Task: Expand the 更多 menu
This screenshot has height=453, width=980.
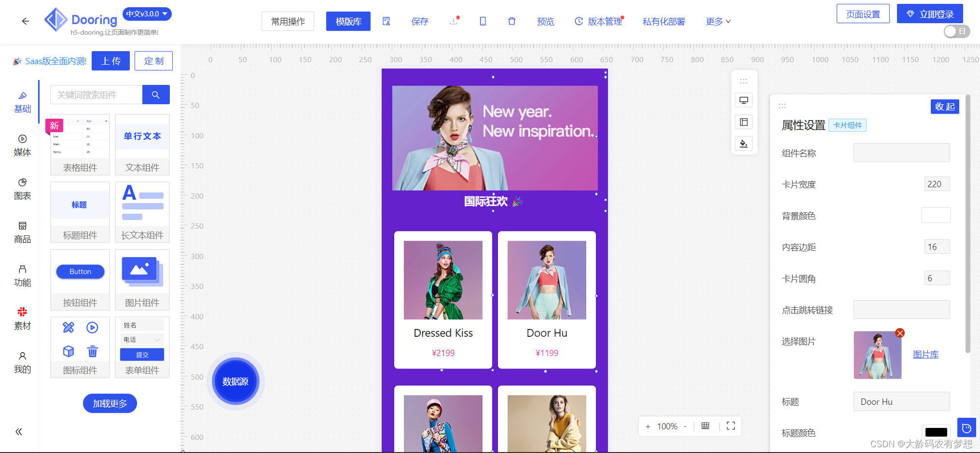Action: coord(718,21)
